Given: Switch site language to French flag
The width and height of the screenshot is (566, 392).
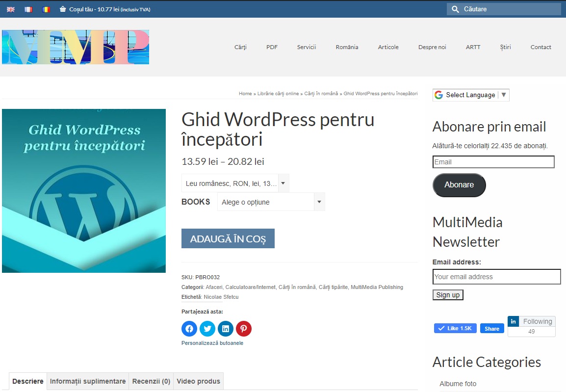Looking at the screenshot, I should tap(28, 9).
